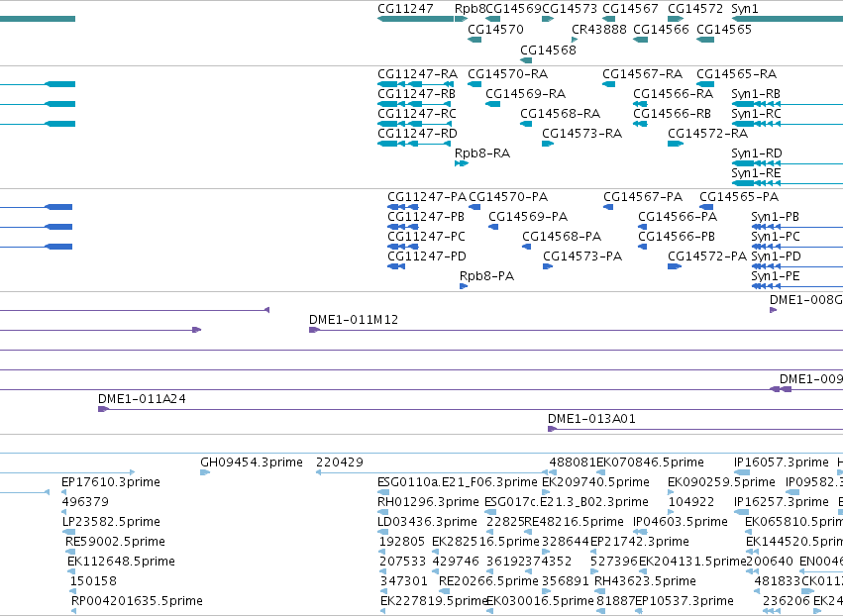Select EST EP10537.3prime
843x616 pixels.
(685, 601)
